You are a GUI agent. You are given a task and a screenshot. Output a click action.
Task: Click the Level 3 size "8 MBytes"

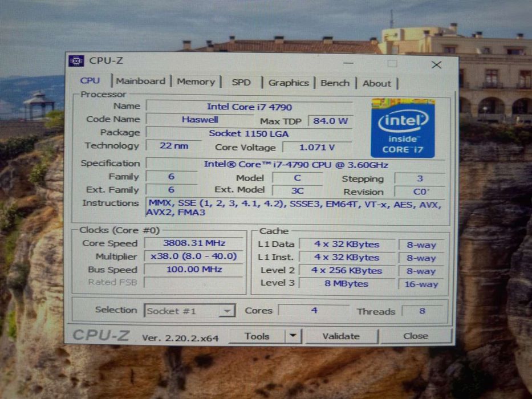click(347, 283)
